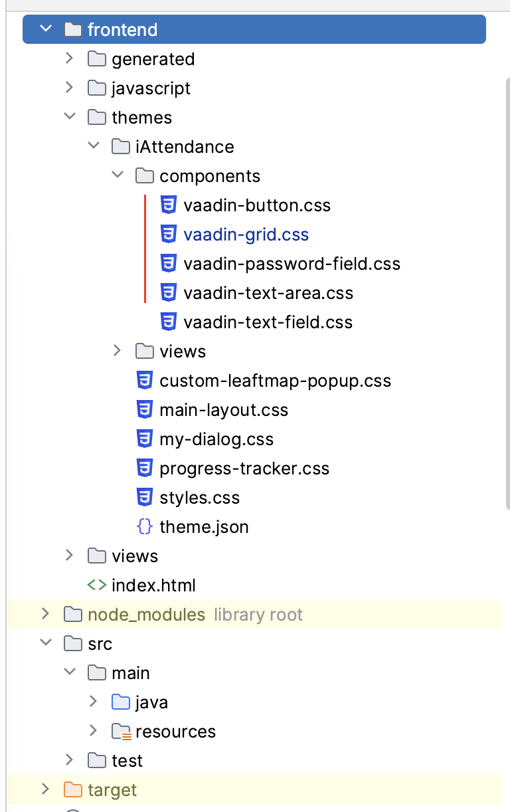Click the index.html angle-brackets icon
510x812 pixels.
click(x=97, y=585)
